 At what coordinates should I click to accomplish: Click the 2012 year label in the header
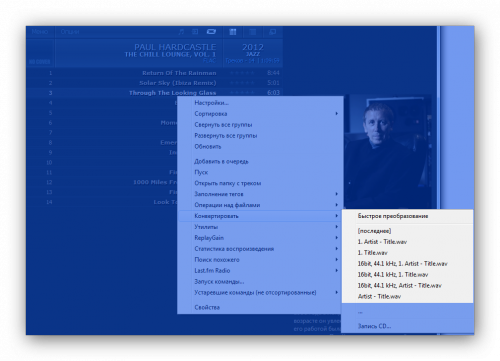point(253,47)
